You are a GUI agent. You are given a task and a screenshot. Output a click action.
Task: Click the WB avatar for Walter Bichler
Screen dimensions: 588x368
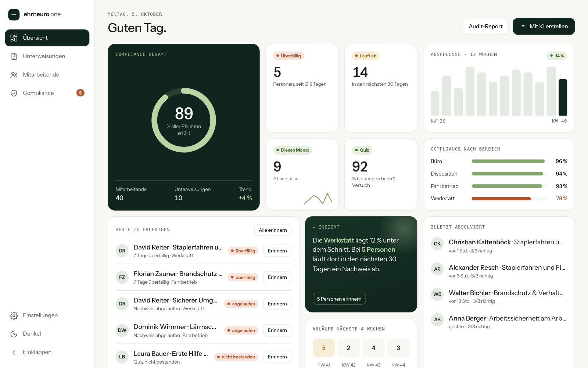(437, 294)
